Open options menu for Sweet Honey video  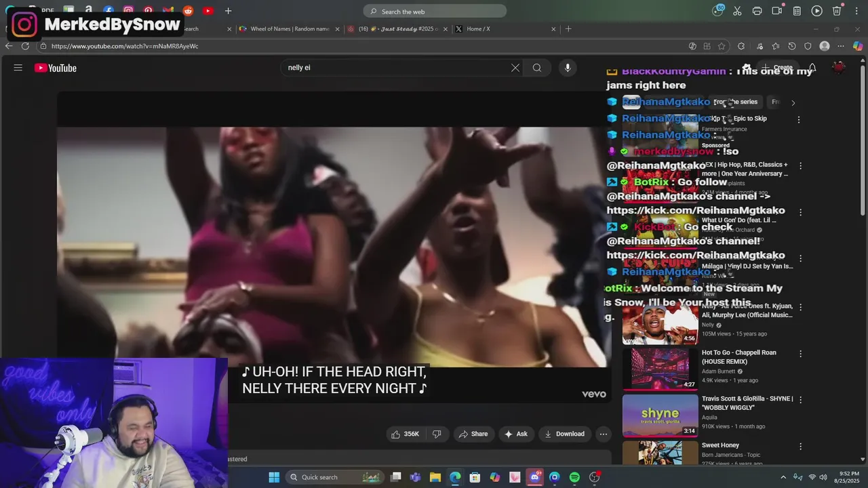point(800,447)
